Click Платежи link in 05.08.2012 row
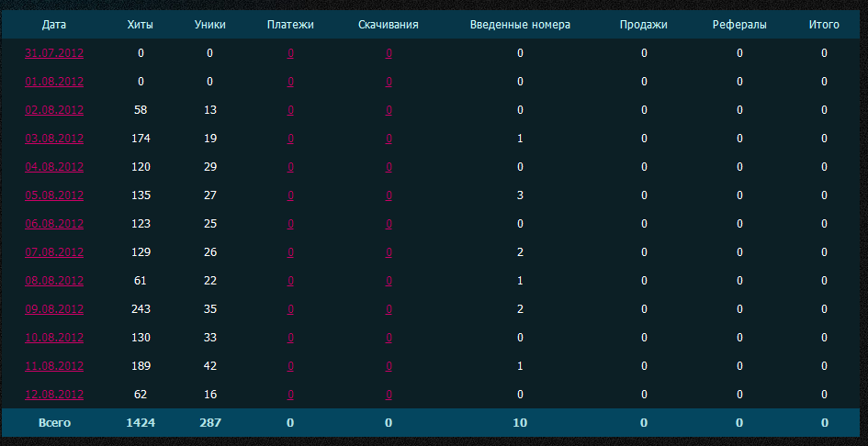868x446 pixels. [x=290, y=195]
